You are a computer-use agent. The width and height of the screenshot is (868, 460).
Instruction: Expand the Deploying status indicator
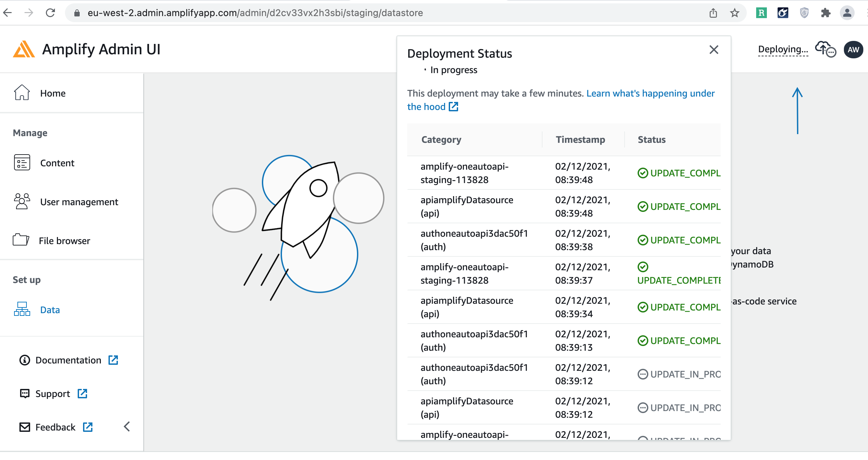click(x=783, y=49)
